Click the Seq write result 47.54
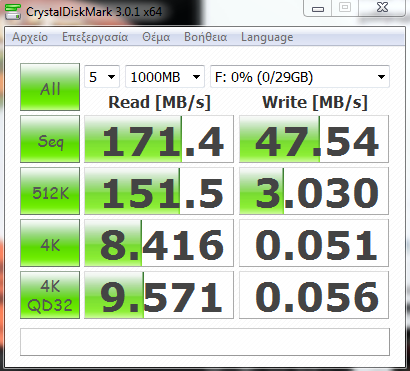Screen dimensions: 410x371 coord(314,139)
